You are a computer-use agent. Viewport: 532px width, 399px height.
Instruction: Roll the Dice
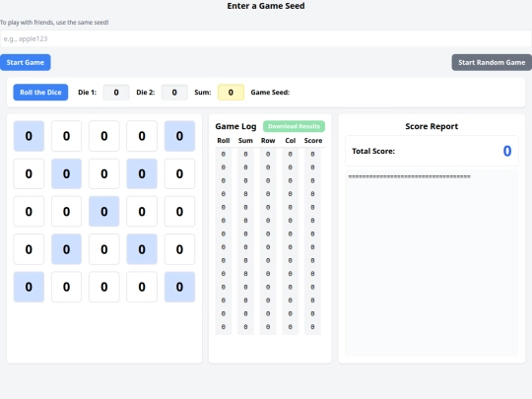pyautogui.click(x=40, y=93)
